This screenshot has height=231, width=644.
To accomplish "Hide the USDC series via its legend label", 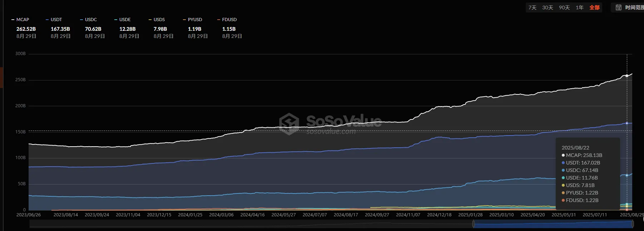I will click(91, 20).
